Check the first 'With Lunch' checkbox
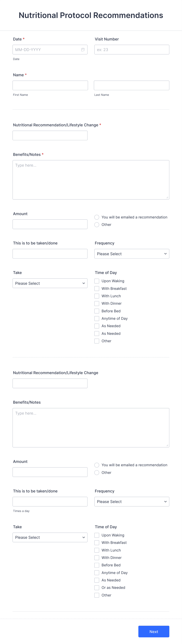The width and height of the screenshot is (182, 644). tap(97, 296)
